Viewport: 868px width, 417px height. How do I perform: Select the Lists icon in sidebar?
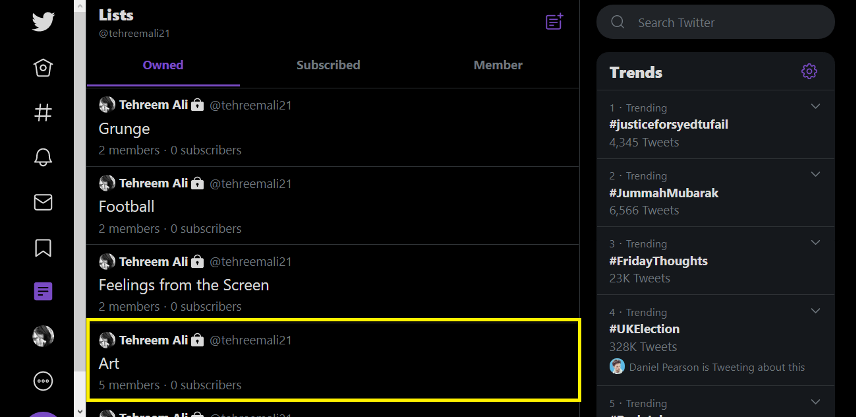(x=43, y=292)
